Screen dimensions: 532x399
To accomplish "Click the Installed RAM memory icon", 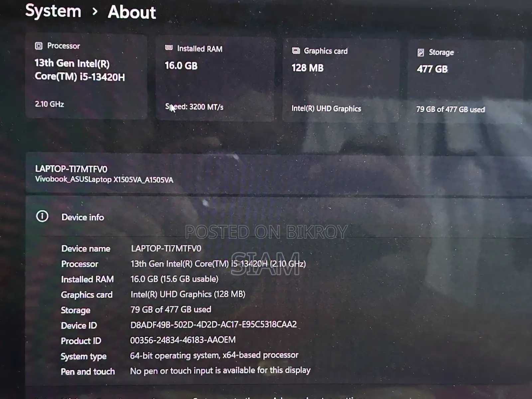I will click(x=169, y=48).
